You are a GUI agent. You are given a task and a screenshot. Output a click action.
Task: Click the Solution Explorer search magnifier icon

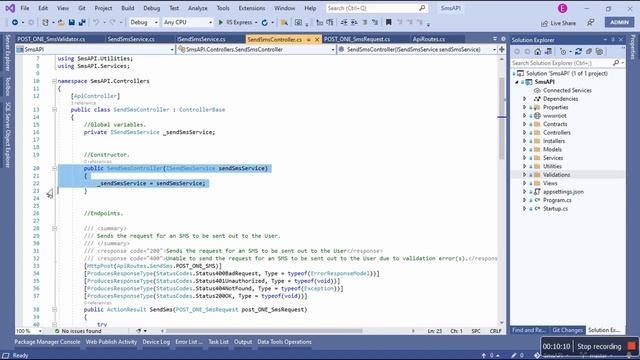point(616,63)
